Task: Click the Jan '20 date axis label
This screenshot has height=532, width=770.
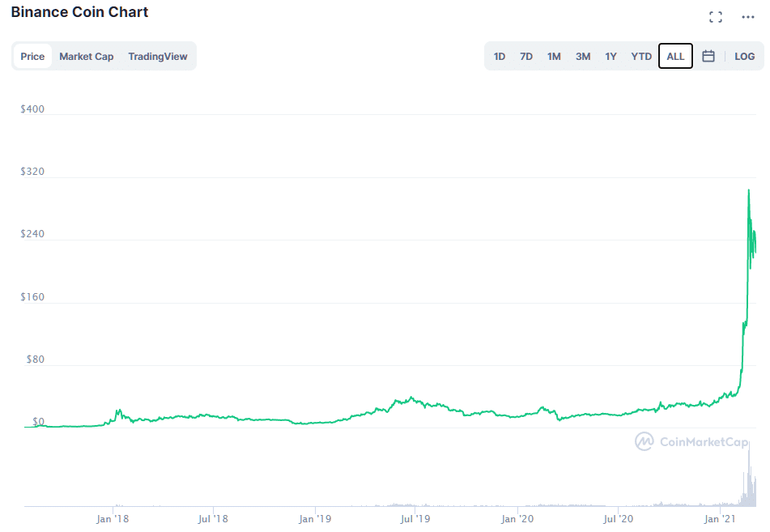Action: point(517,519)
